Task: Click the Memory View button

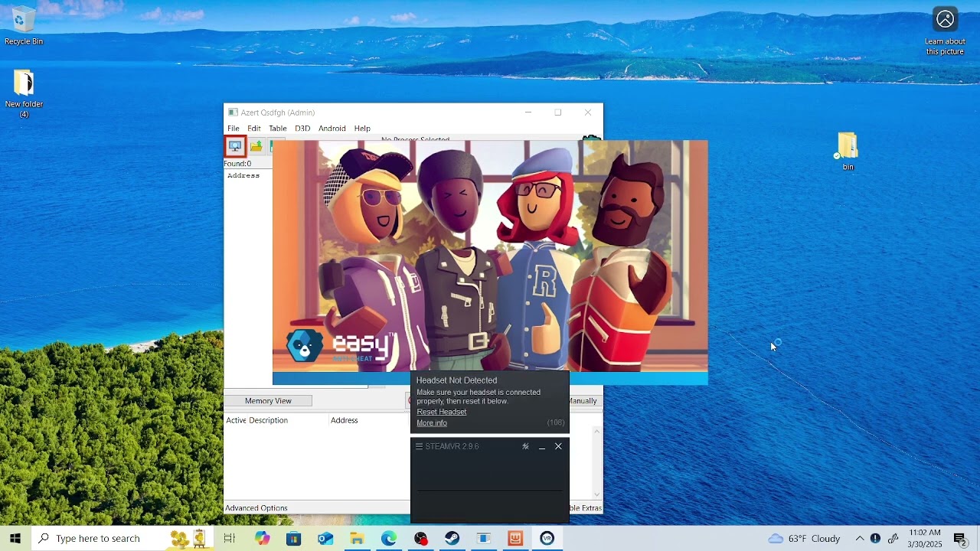Action: click(x=268, y=401)
